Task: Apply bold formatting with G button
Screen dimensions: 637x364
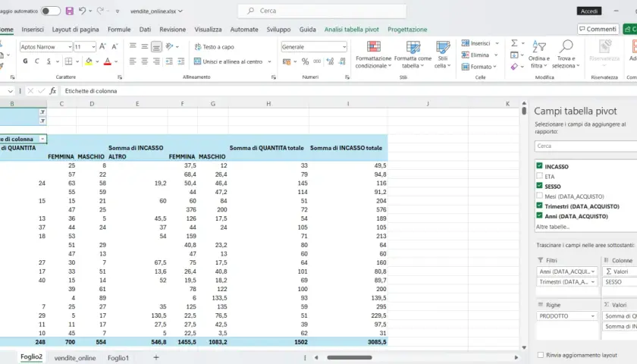Action: point(25,61)
